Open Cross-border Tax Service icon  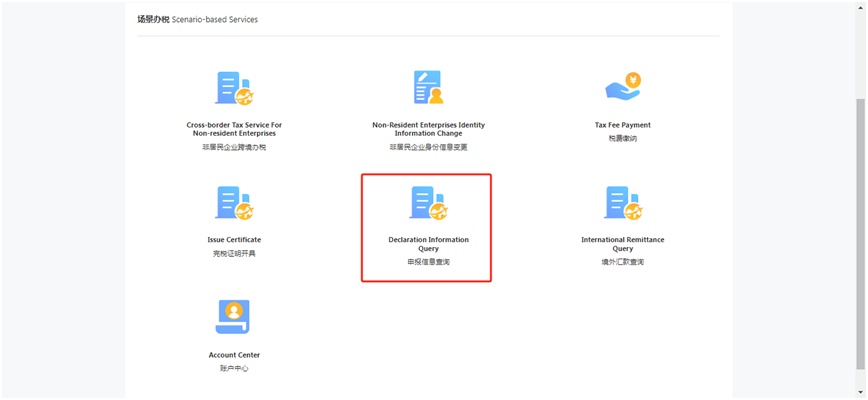point(234,88)
